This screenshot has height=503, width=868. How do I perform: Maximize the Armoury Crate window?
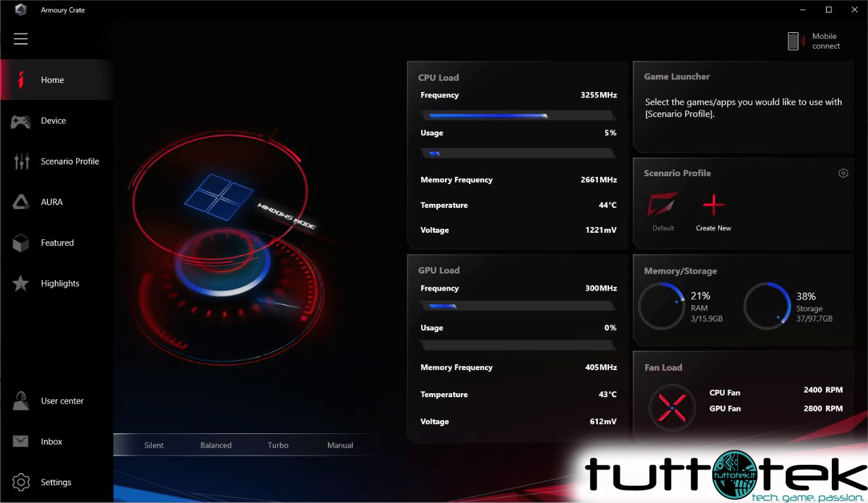point(829,9)
